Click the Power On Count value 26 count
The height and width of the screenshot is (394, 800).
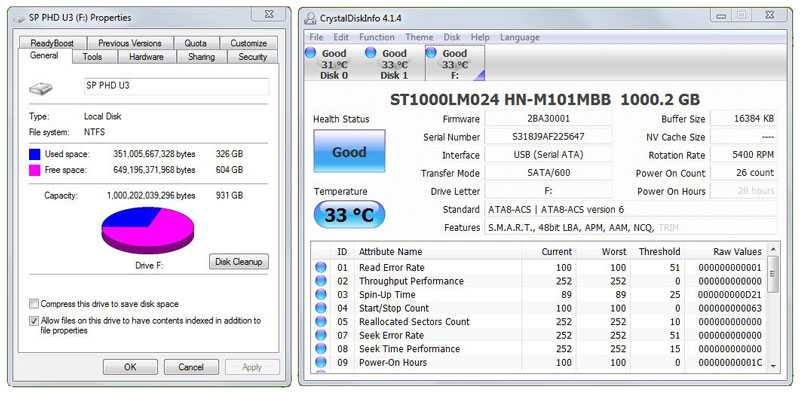pyautogui.click(x=744, y=173)
